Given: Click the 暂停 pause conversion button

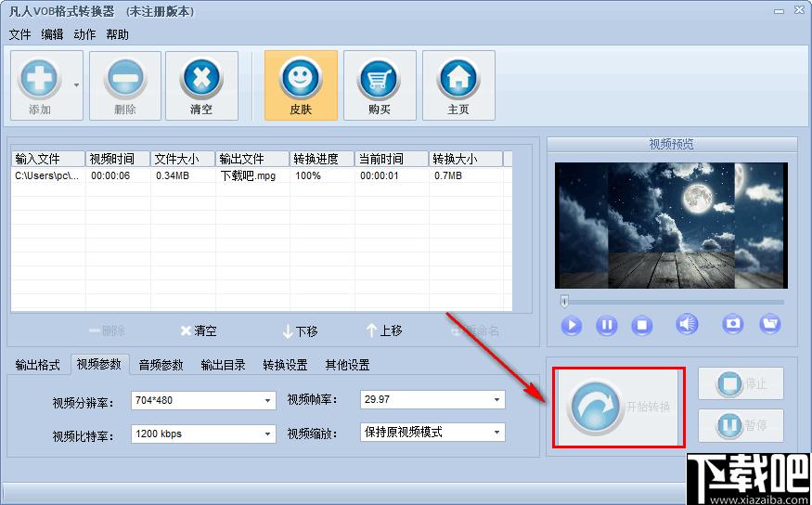Looking at the screenshot, I should tap(741, 425).
